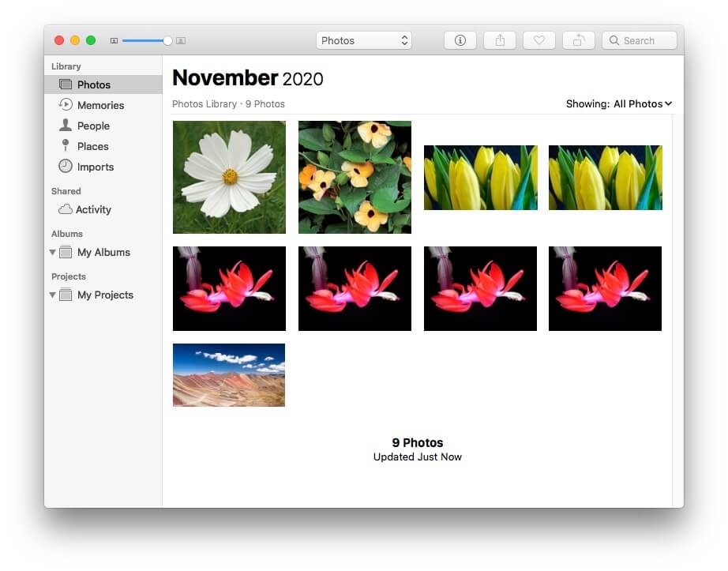The width and height of the screenshot is (728, 571).
Task: Select the rainbow mountain landscape photo
Action: [x=229, y=375]
